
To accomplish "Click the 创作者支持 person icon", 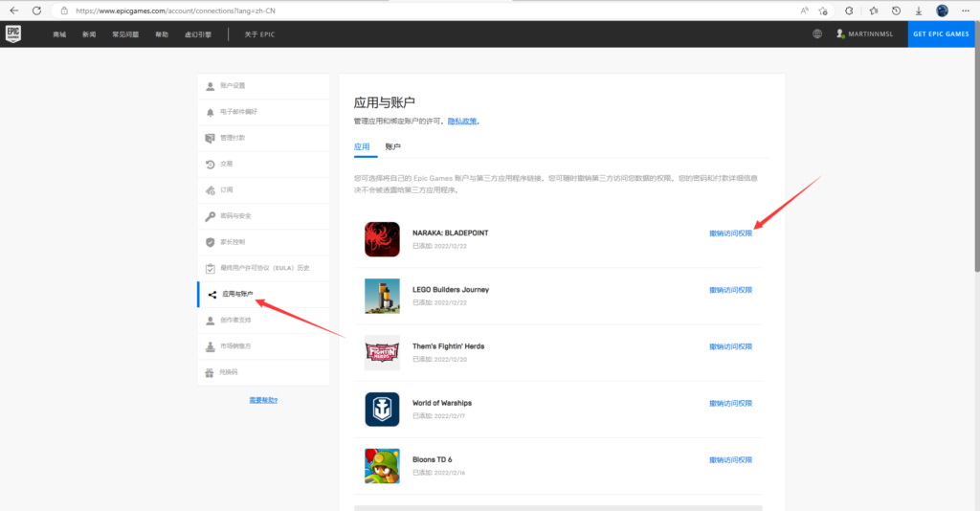I will (x=210, y=321).
